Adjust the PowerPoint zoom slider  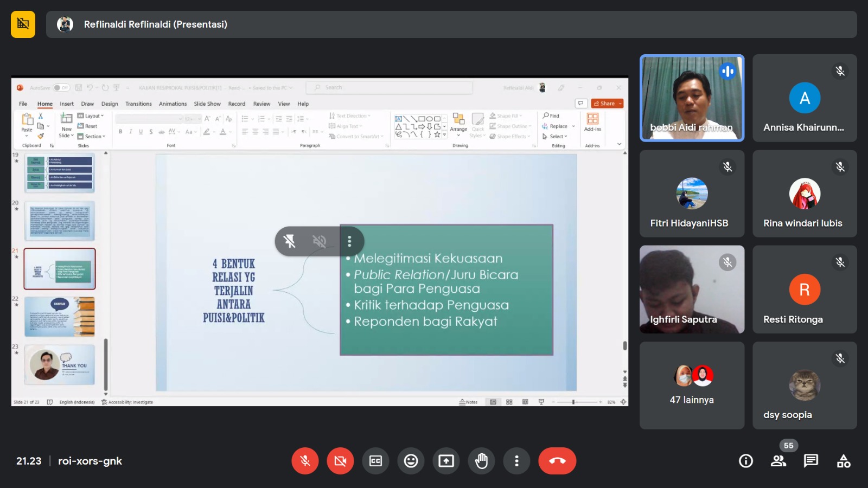pyautogui.click(x=573, y=402)
